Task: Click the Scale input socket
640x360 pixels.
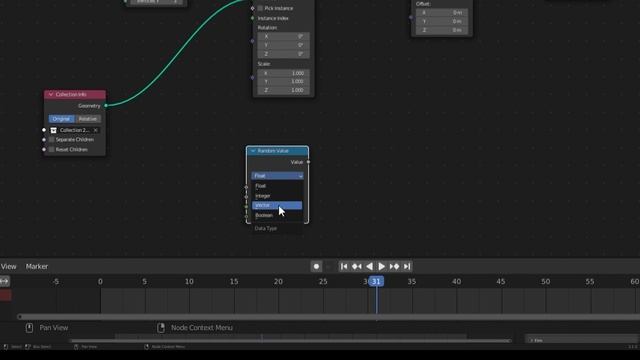Action: (252, 77)
